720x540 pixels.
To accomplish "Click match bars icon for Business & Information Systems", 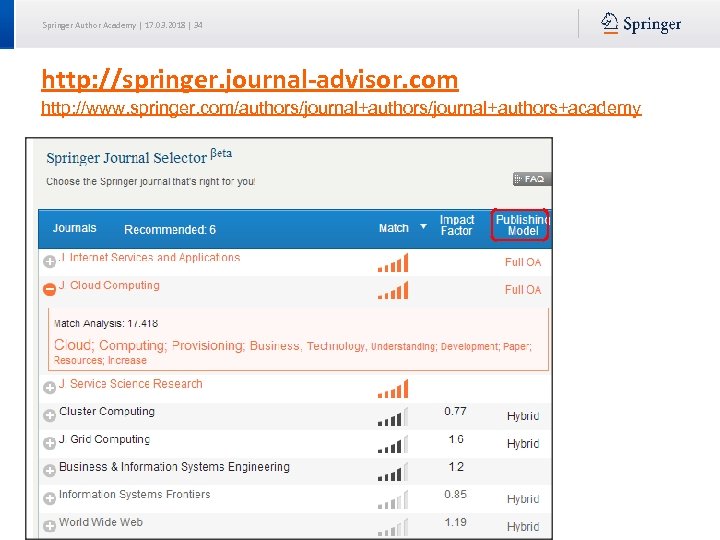I will pyautogui.click(x=393, y=472).
